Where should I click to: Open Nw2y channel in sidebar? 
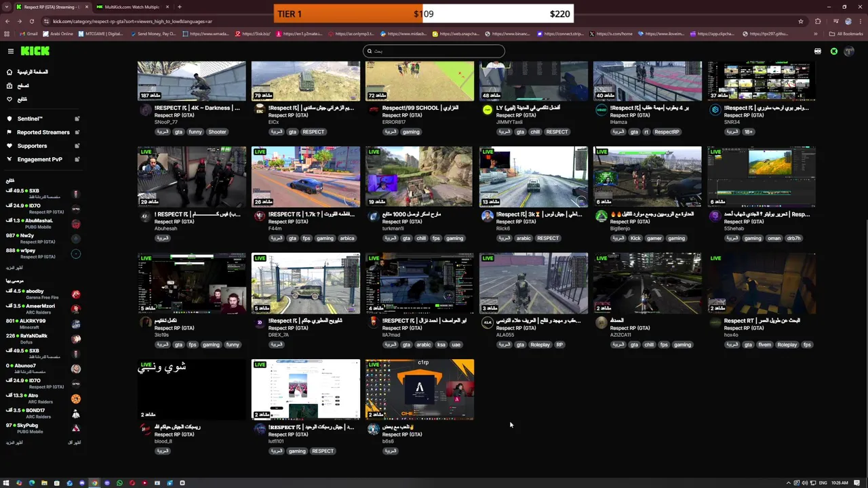coord(43,238)
